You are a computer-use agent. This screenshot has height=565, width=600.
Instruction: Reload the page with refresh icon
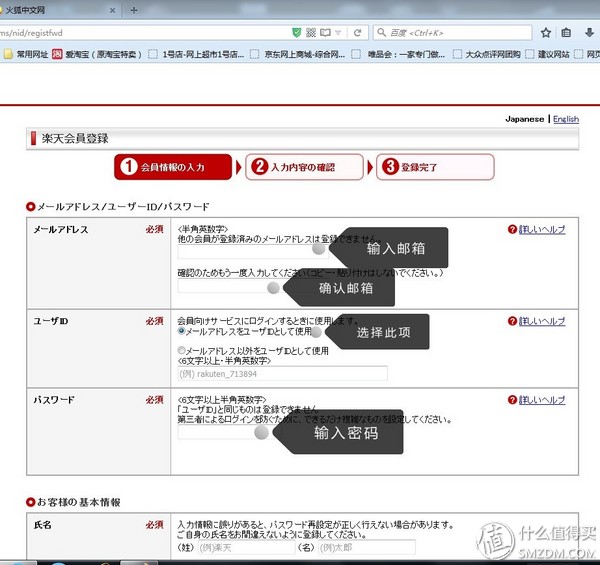[358, 33]
